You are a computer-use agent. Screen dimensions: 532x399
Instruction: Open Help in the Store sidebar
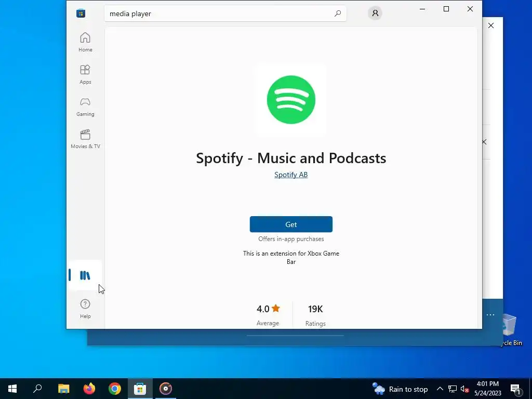85,309
